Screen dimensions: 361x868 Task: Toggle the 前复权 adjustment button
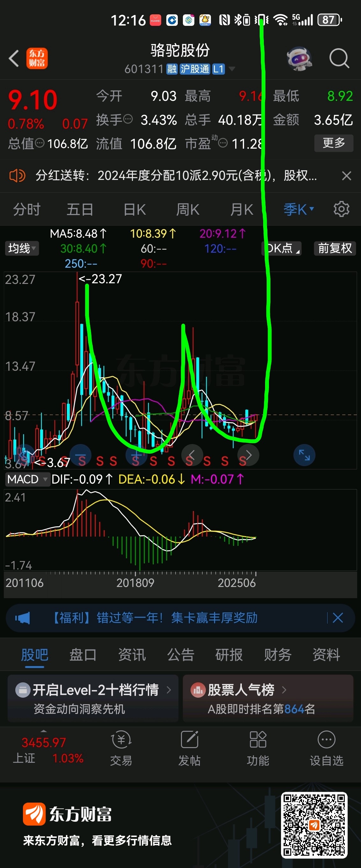point(335,248)
